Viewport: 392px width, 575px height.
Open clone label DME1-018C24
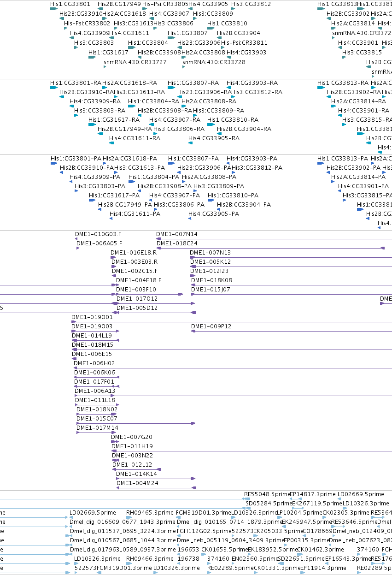[177, 243]
